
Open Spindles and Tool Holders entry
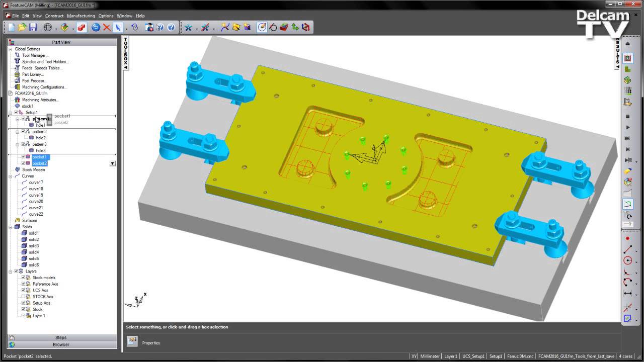point(45,62)
